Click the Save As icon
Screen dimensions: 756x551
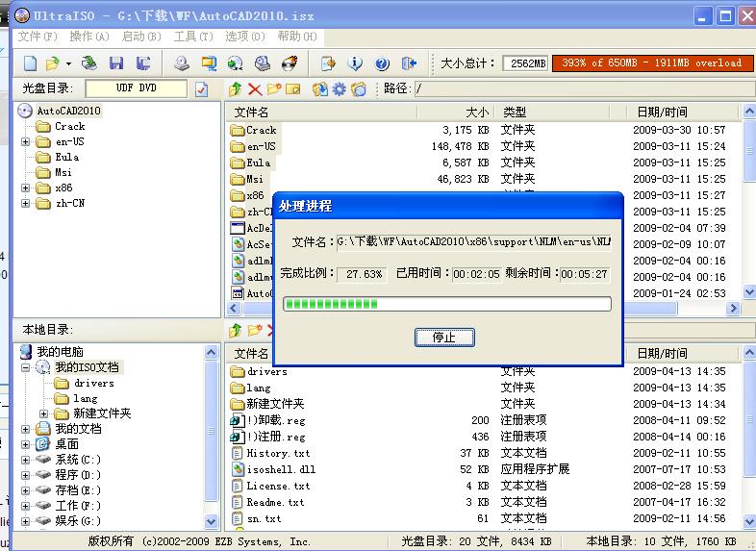pos(143,63)
